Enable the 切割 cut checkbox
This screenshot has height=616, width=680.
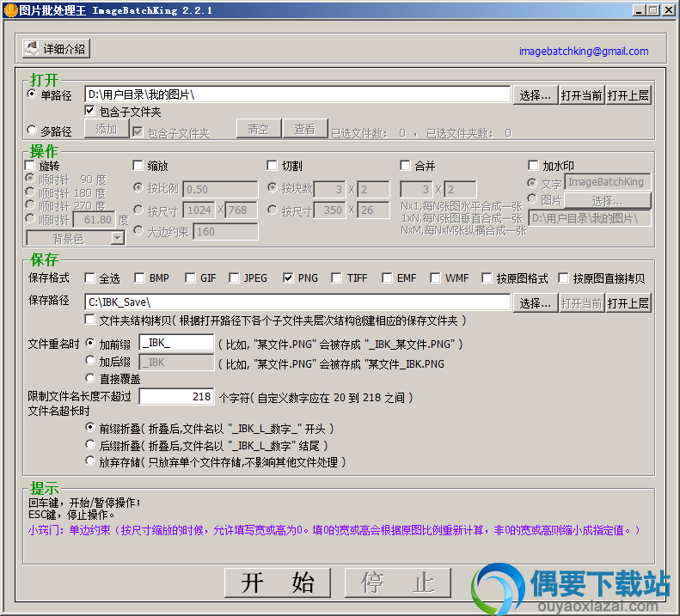click(272, 165)
